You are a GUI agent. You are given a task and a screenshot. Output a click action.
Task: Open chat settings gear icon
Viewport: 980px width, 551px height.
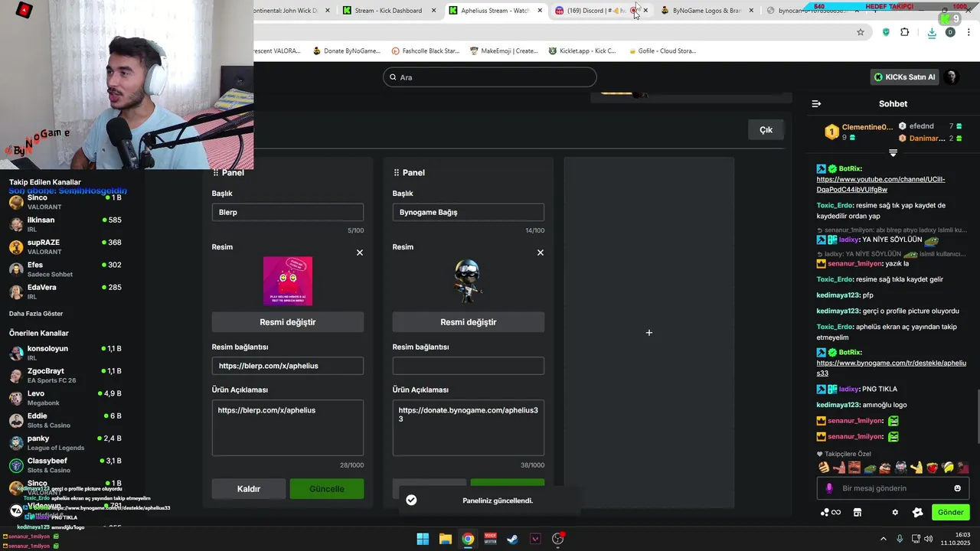895,512
